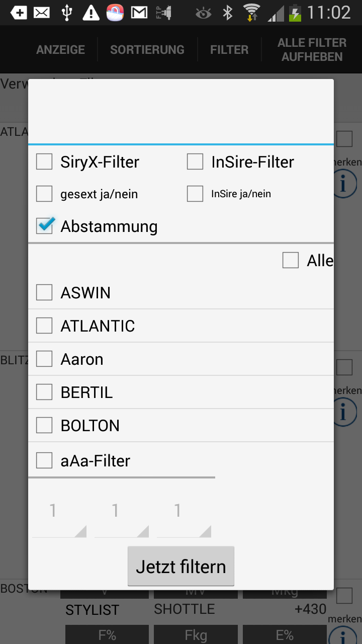This screenshot has width=362, height=644.
Task: Open the ANZEIGE menu
Action: click(x=60, y=50)
